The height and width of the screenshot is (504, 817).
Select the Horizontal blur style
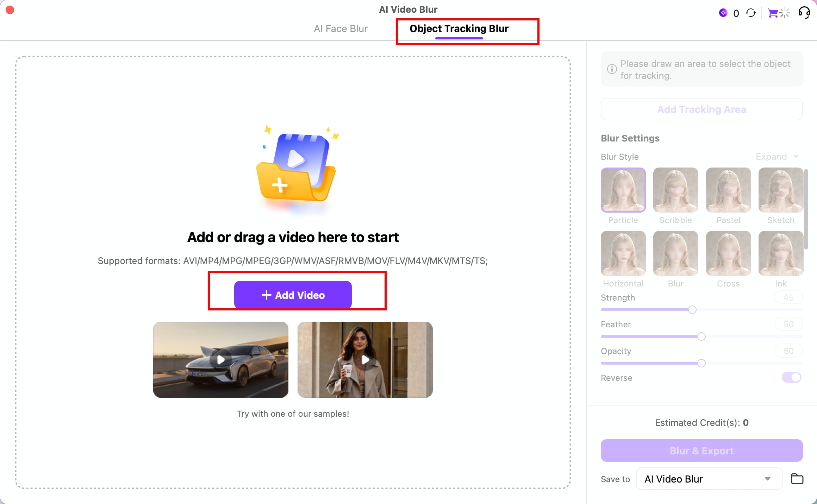(623, 253)
